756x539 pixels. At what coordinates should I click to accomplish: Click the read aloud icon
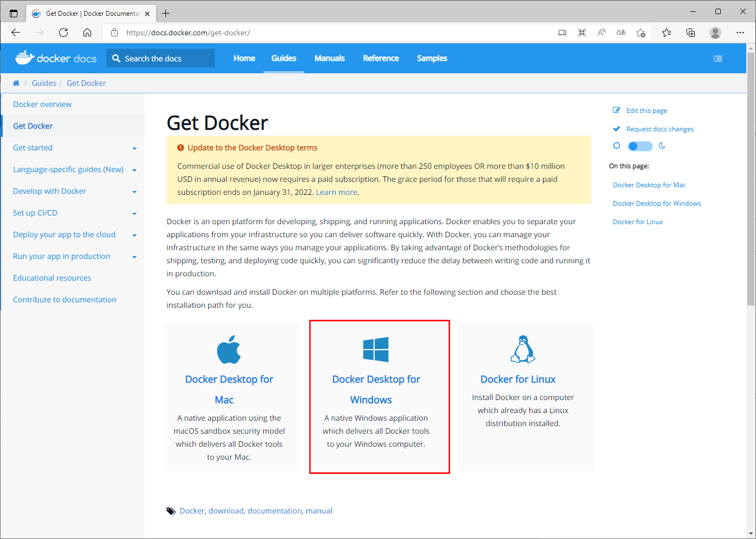[x=601, y=33]
